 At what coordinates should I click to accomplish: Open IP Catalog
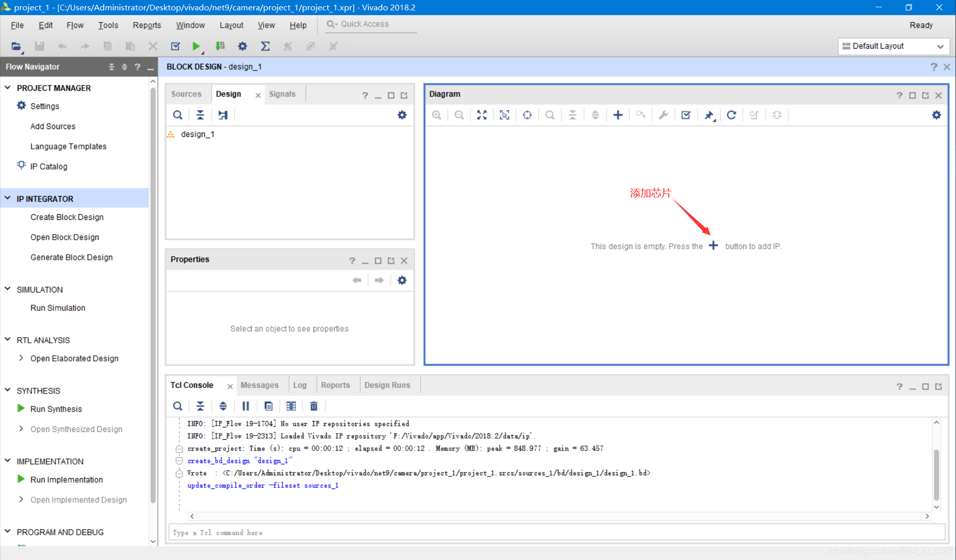coord(49,166)
